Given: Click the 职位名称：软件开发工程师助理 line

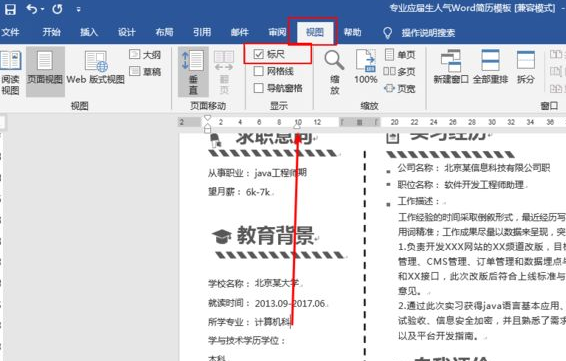Looking at the screenshot, I should pos(461,185).
